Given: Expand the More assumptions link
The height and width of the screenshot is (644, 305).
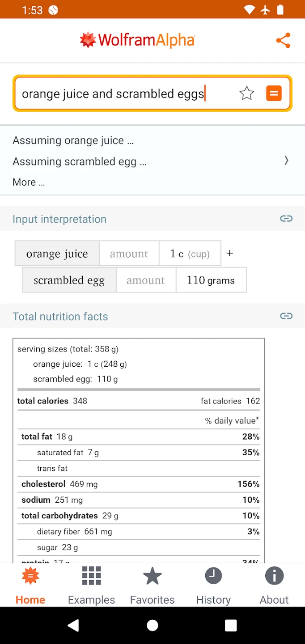Looking at the screenshot, I should [29, 182].
